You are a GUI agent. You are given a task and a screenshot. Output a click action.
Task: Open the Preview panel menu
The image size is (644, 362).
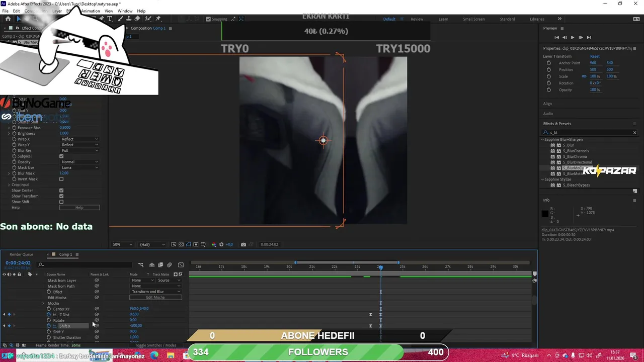point(562,28)
